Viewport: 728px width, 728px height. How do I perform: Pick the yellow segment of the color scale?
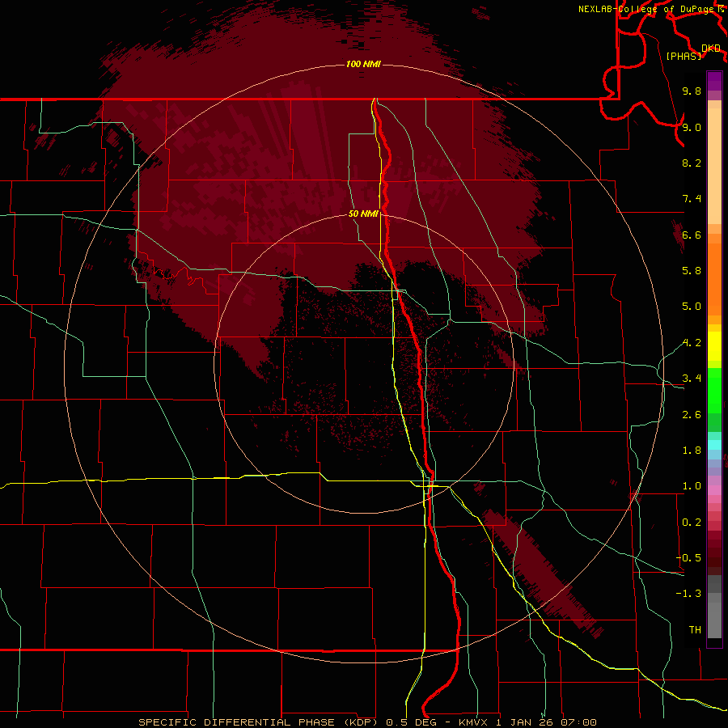[x=714, y=346]
